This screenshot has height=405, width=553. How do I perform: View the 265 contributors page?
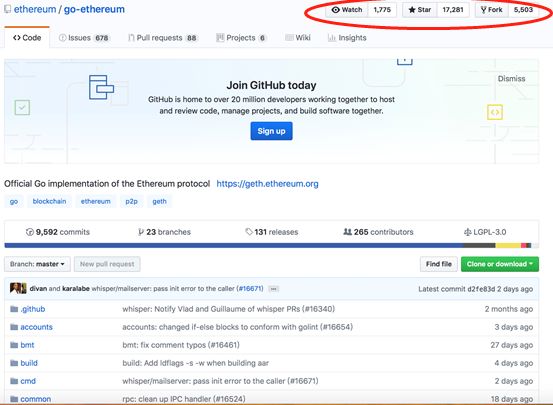378,232
